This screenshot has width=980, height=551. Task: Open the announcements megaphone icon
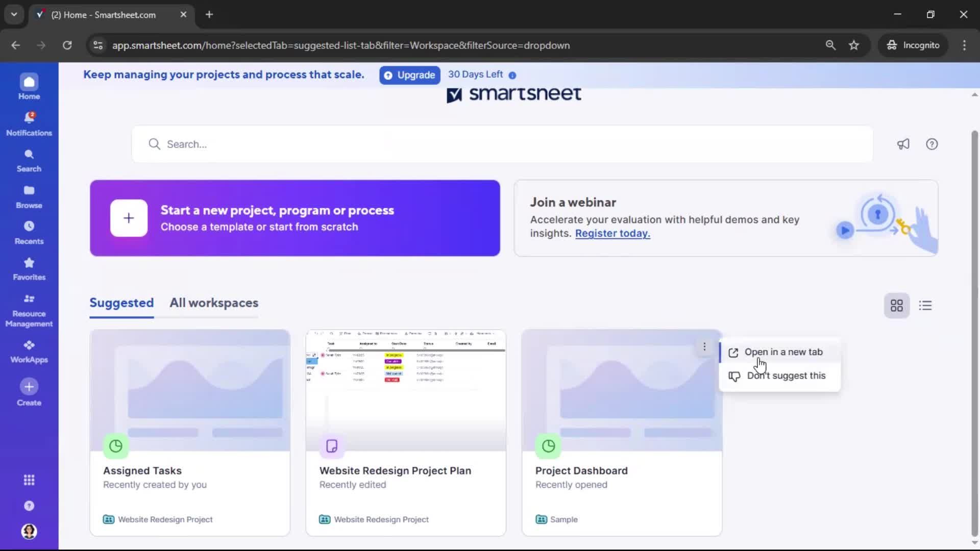click(903, 144)
